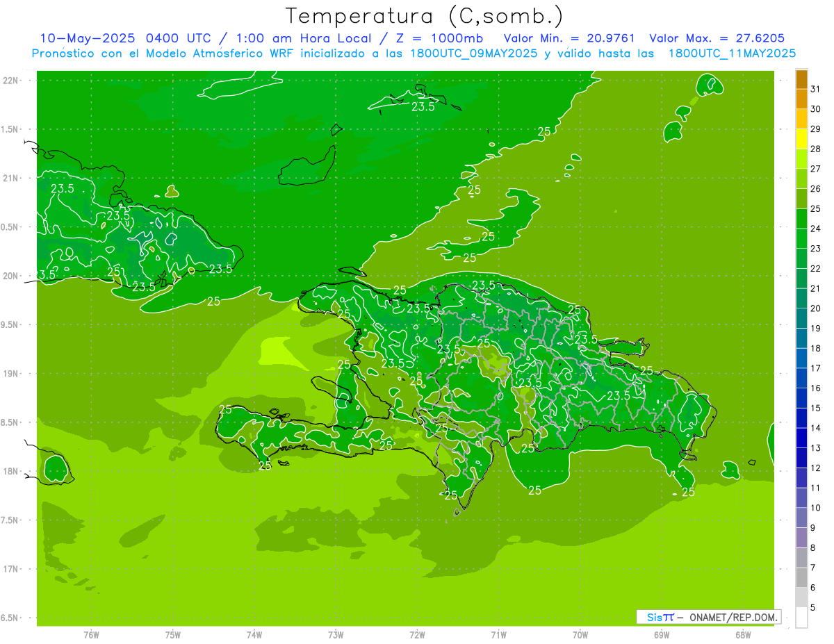This screenshot has height=644, width=834.
Task: Click the "22N" latitude label
Action: [11, 80]
